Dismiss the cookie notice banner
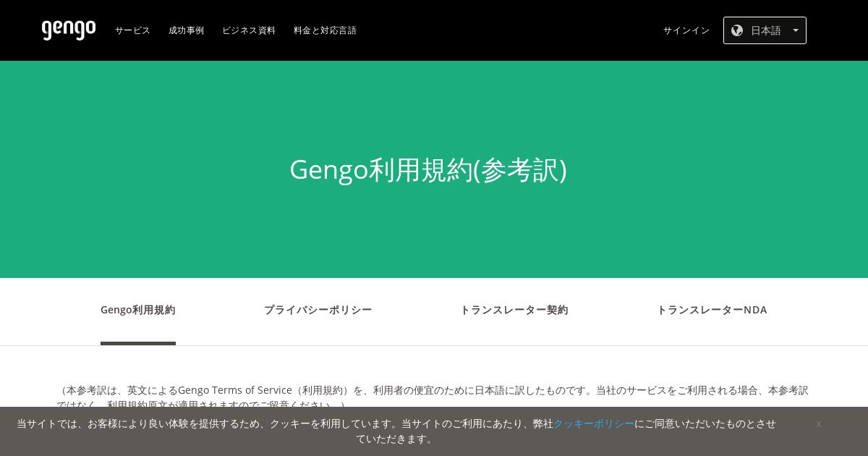Image resolution: width=868 pixels, height=456 pixels. [819, 424]
